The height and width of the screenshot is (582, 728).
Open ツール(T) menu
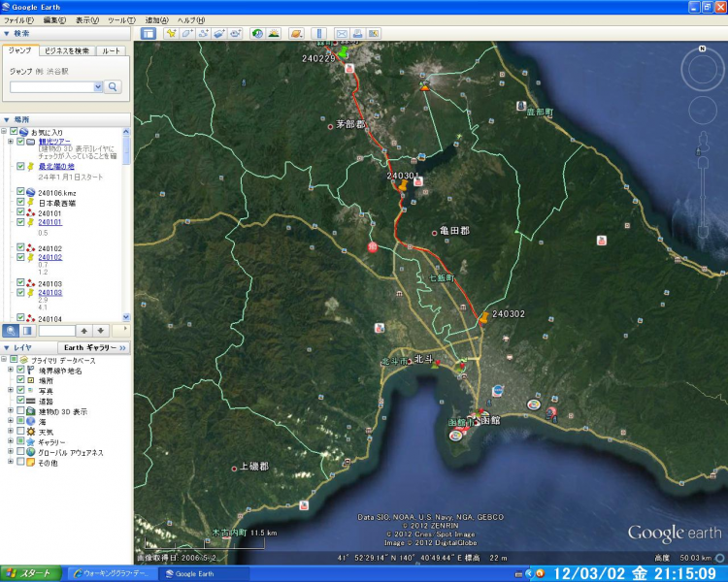(121, 20)
